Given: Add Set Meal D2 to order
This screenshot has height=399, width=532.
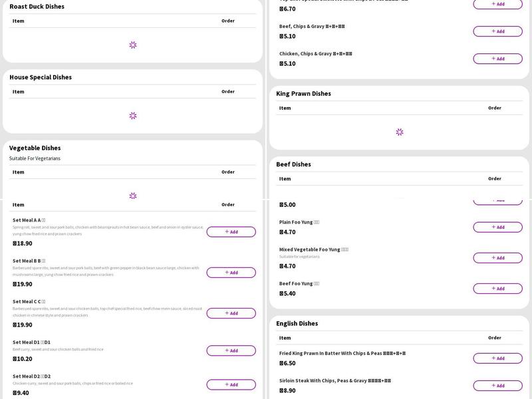Looking at the screenshot, I should coord(231,384).
